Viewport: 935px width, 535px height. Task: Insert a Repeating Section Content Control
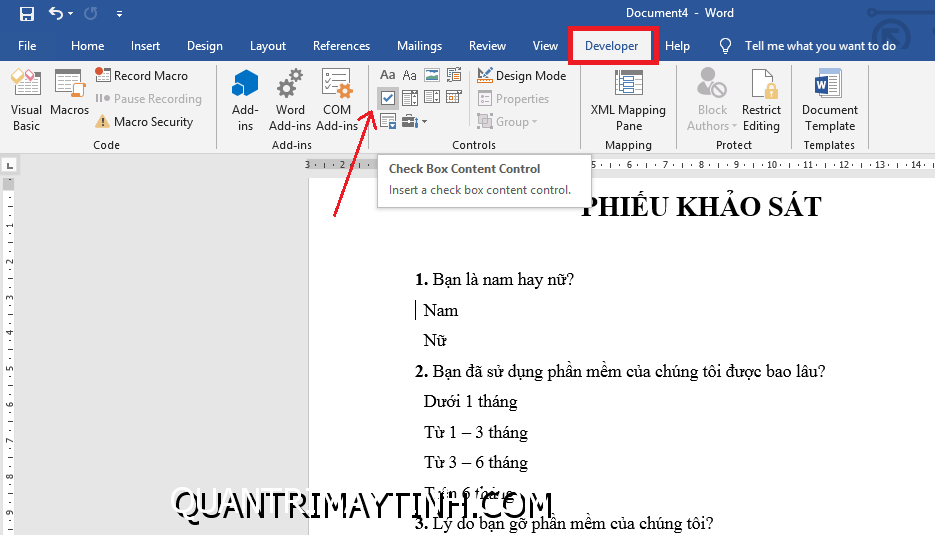click(x=388, y=121)
